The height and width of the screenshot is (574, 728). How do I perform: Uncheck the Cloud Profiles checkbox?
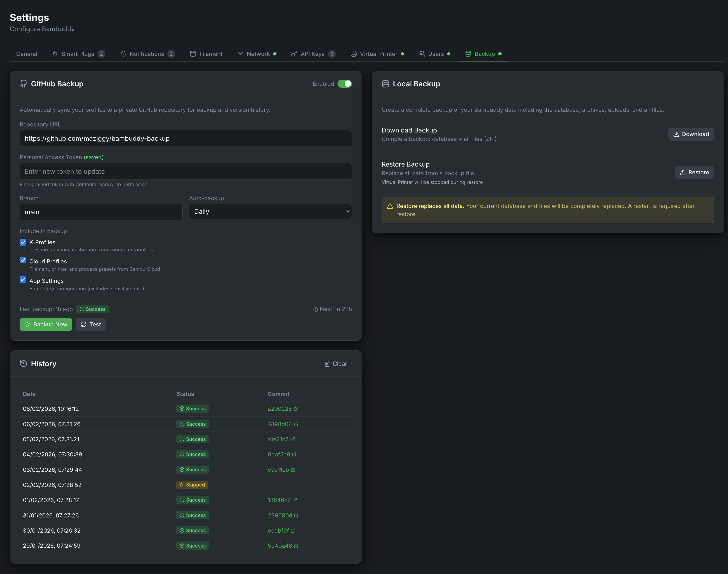(x=23, y=261)
